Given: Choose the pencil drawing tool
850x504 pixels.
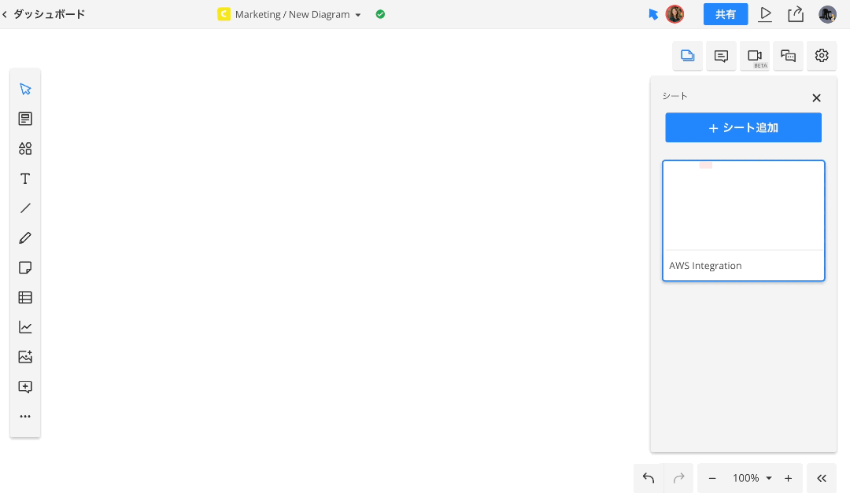Looking at the screenshot, I should click(25, 238).
